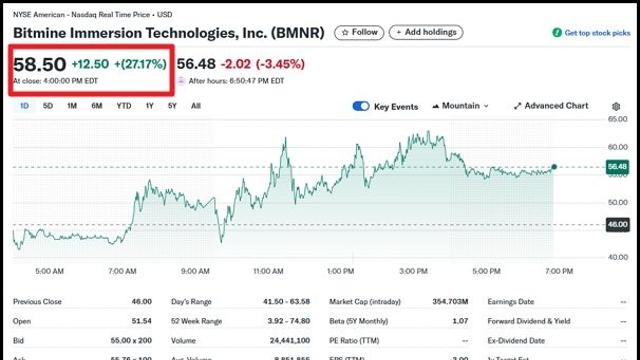The height and width of the screenshot is (360, 640).
Task: Click the after hours change -2.02 (-3.45%)
Action: pyautogui.click(x=262, y=64)
